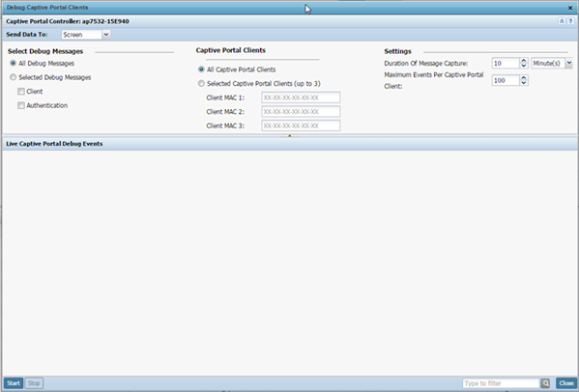
Task: Increase Maximum Events Per Client value
Action: coord(524,78)
